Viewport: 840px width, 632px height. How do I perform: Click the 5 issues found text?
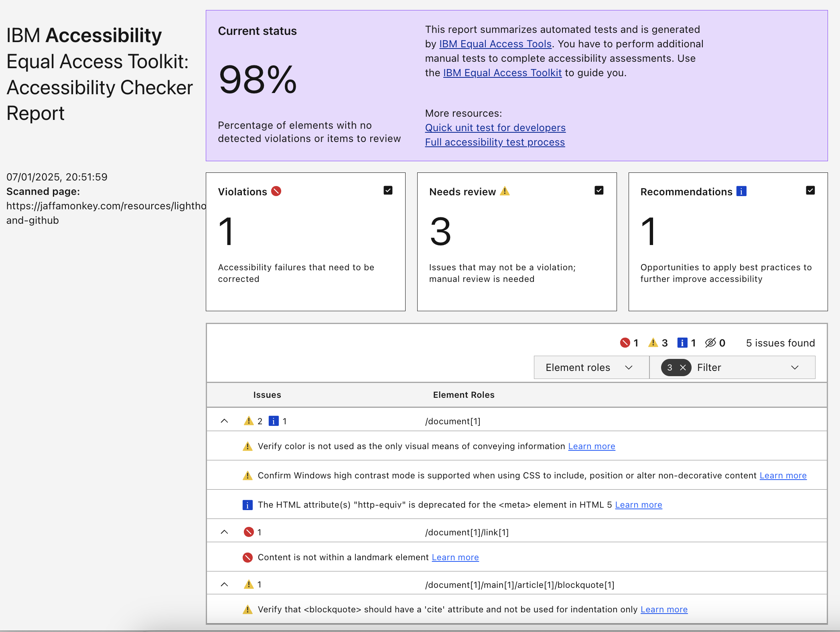780,343
